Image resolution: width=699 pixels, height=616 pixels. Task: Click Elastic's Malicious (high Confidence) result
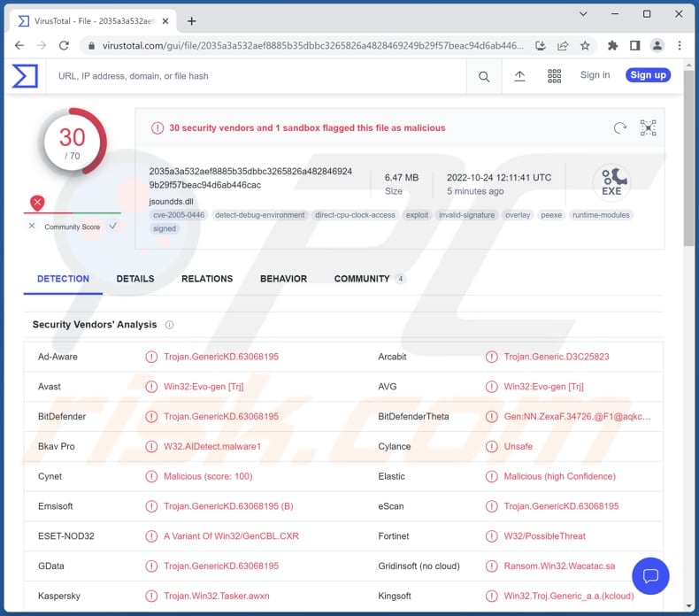coord(559,476)
